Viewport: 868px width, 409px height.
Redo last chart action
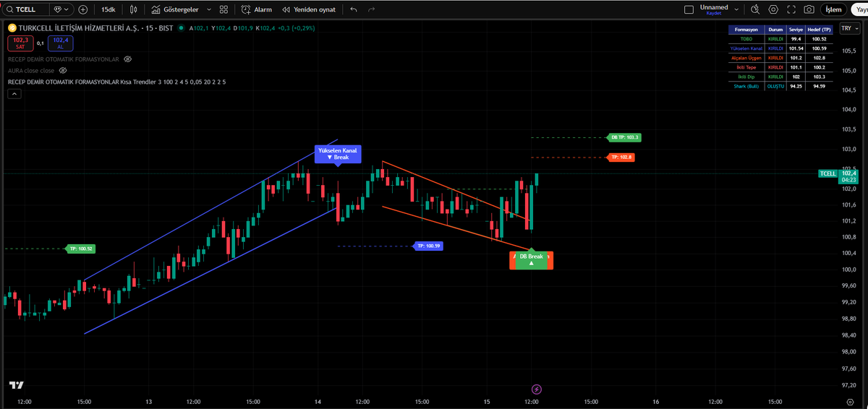pyautogui.click(x=371, y=9)
